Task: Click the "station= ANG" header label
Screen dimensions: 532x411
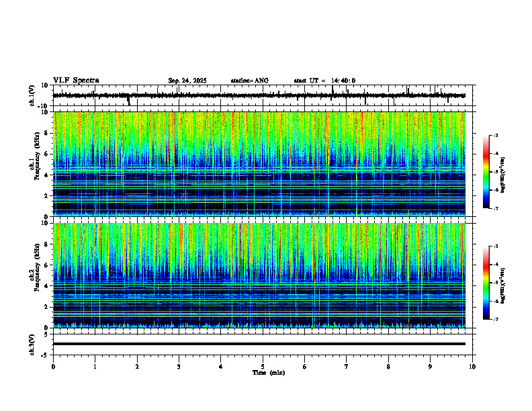Action: pyautogui.click(x=249, y=81)
